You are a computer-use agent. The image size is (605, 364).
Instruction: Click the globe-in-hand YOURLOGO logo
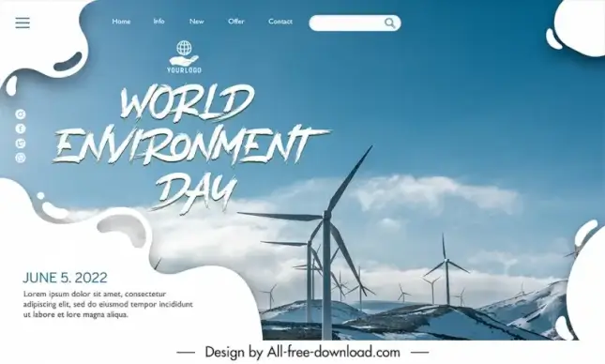pos(184,56)
